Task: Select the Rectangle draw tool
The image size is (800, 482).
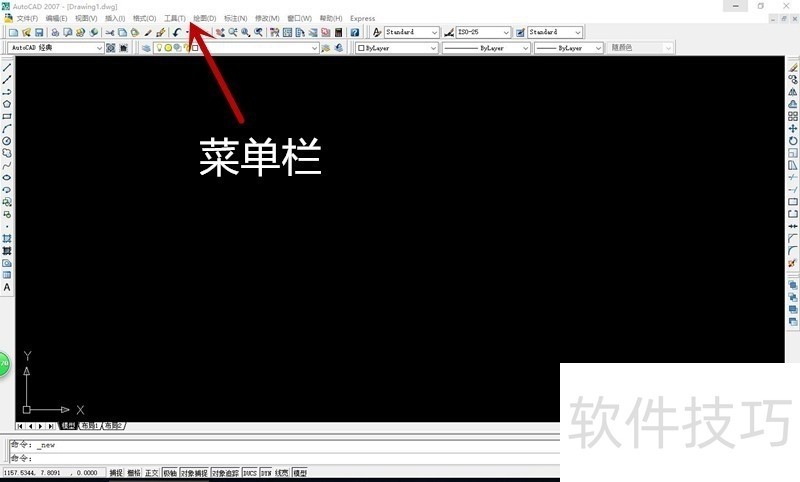Action: [x=7, y=116]
